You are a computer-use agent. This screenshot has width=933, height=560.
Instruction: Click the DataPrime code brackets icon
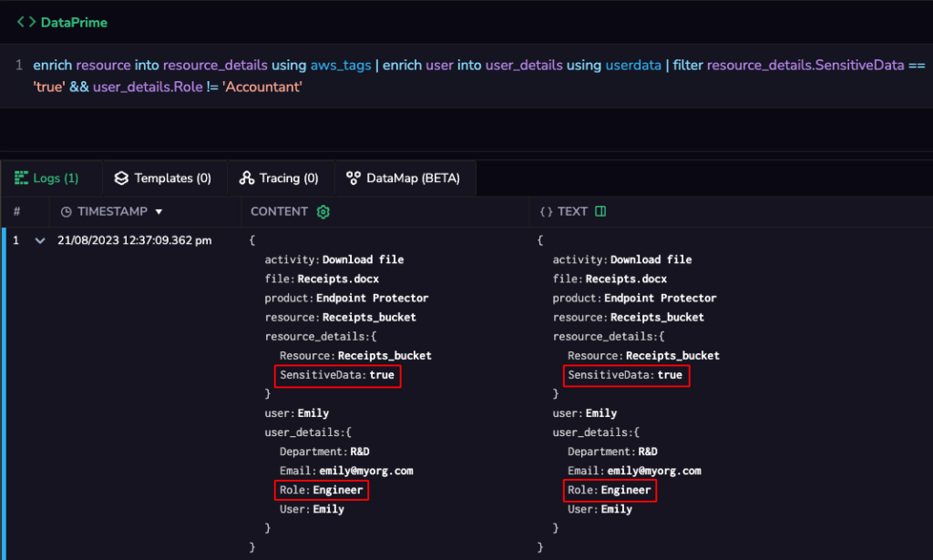[26, 21]
